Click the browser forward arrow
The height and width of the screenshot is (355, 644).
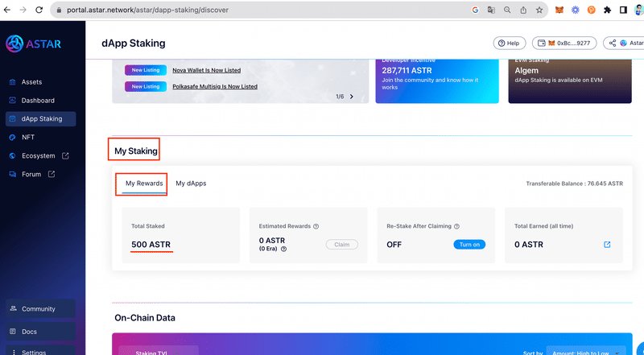23,10
